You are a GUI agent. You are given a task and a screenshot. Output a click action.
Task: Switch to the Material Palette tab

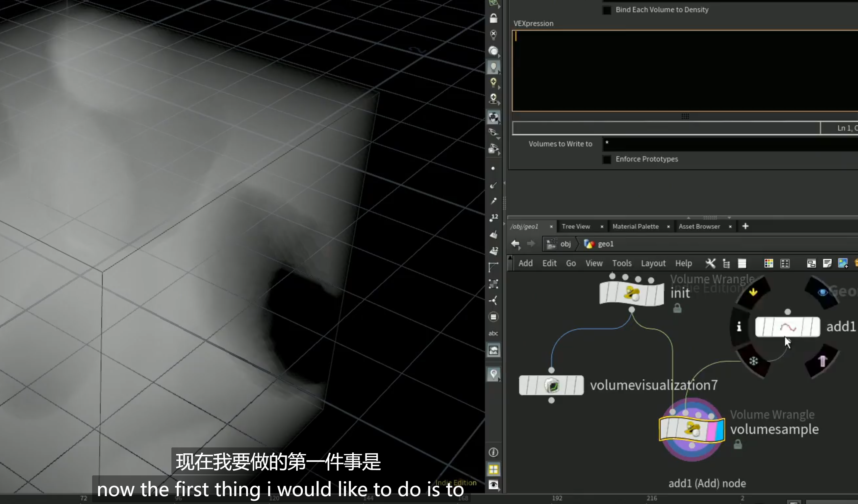635,226
